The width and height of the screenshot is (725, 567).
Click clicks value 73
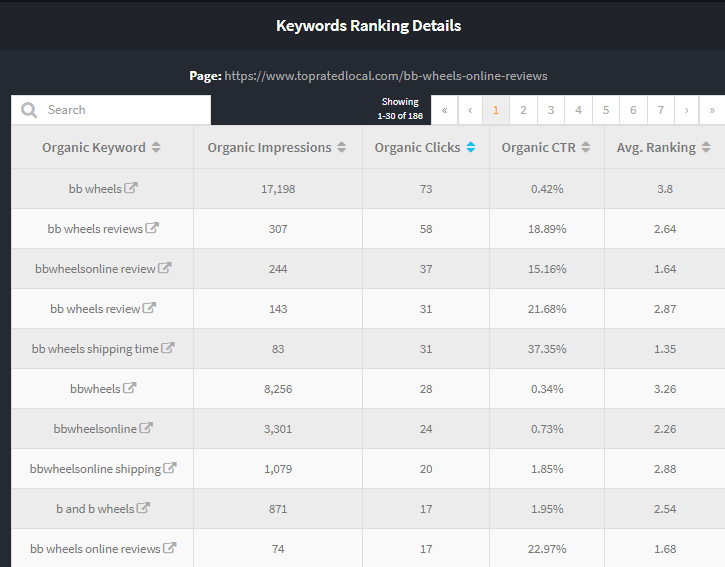[426, 189]
